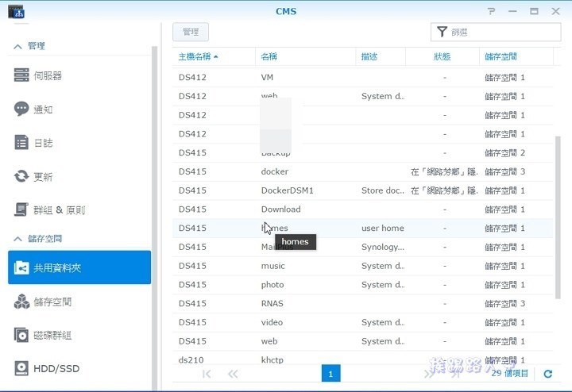
Task: Sort by 主機名稱 column header
Action: (x=199, y=56)
